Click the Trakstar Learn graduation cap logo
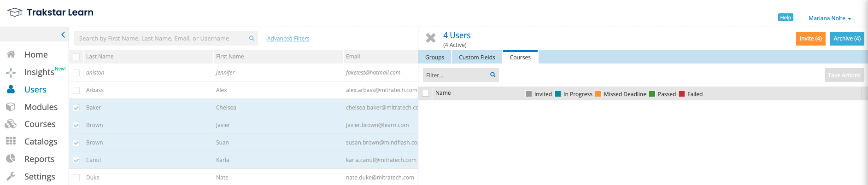The image size is (868, 185). [15, 12]
